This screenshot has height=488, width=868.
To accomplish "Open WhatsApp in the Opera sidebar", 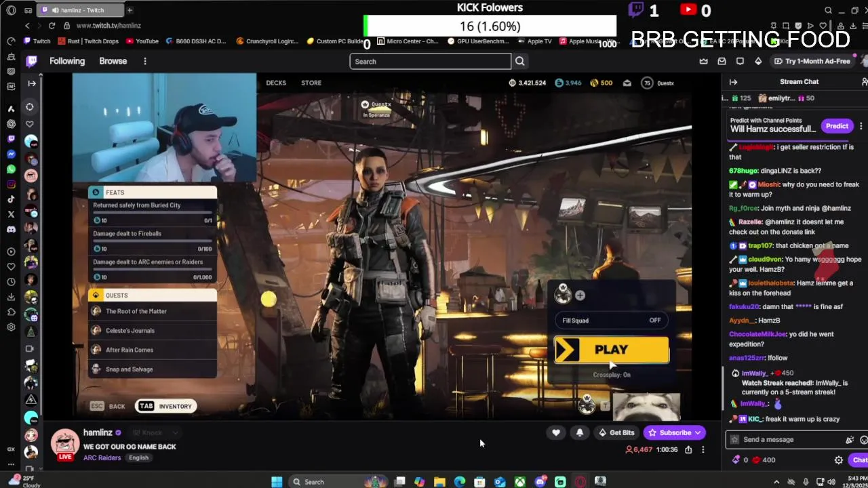I will pyautogui.click(x=11, y=169).
